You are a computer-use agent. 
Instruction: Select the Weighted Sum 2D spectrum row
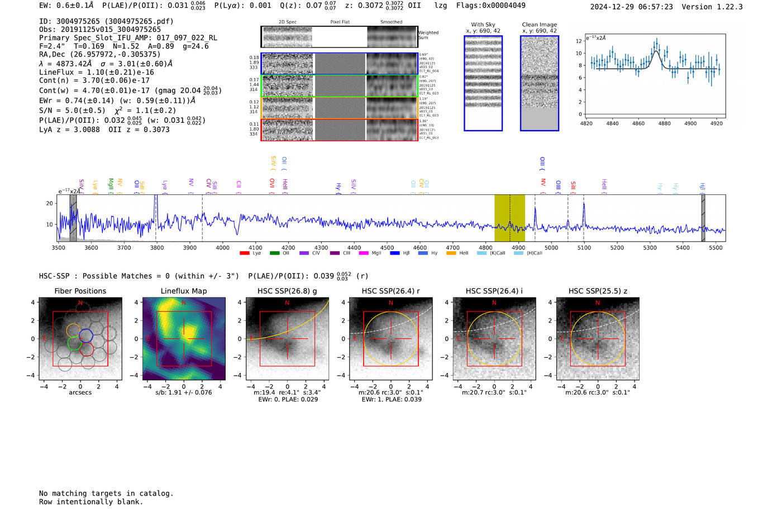[x=339, y=37]
